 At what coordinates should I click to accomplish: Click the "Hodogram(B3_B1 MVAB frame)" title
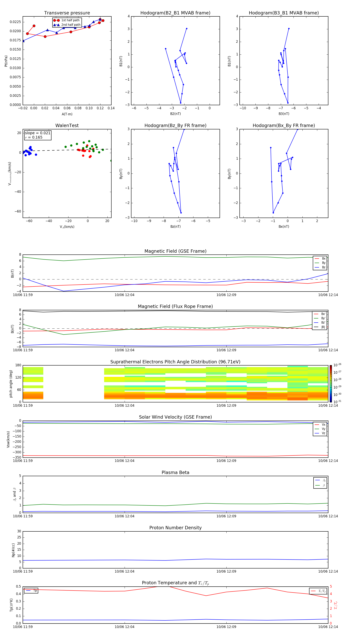[x=284, y=13]
